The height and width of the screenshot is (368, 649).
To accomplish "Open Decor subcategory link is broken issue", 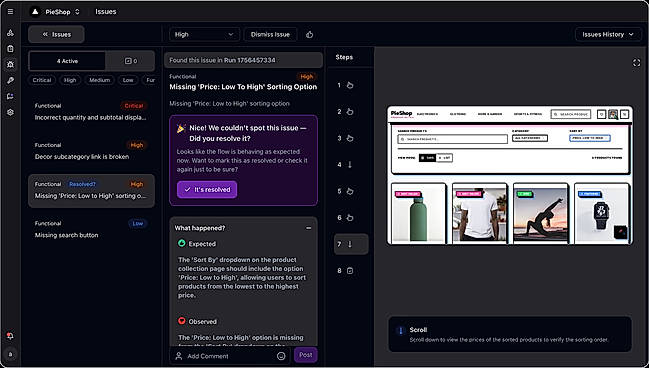I will 91,151.
